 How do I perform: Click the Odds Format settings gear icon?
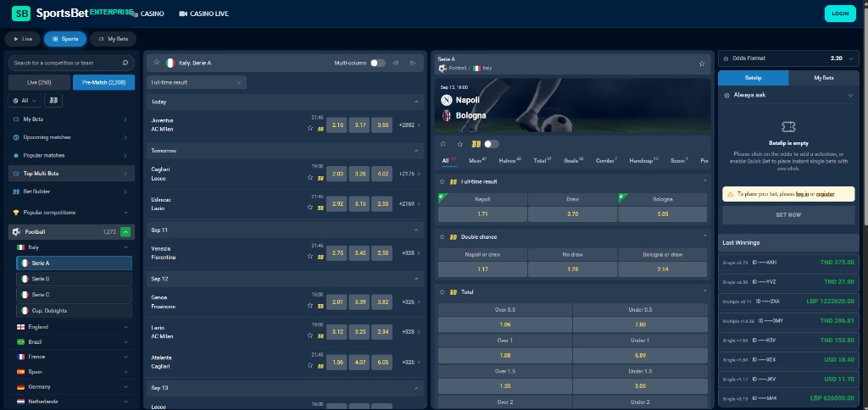[726, 58]
